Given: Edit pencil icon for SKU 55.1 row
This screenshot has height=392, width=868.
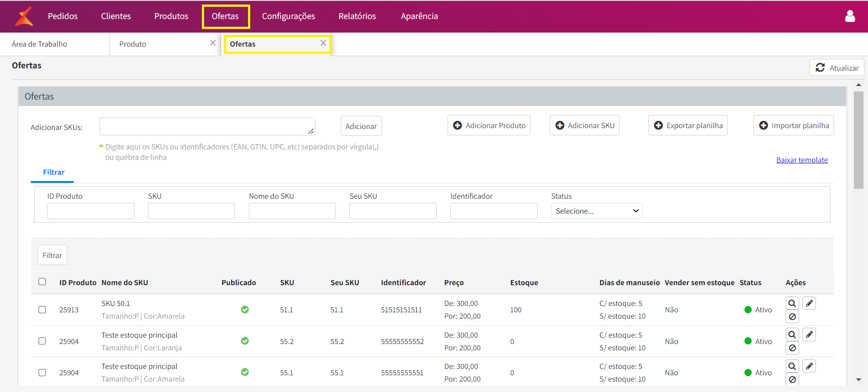Looking at the screenshot, I should tap(809, 366).
